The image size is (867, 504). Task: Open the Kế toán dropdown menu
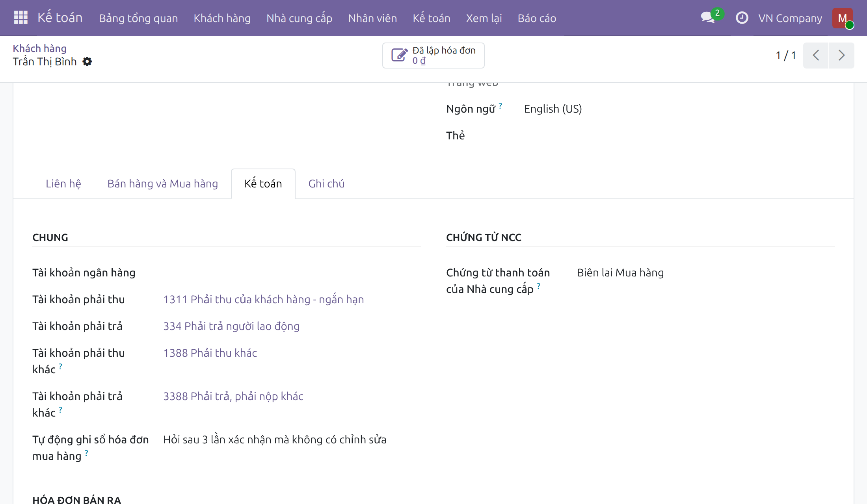click(431, 18)
